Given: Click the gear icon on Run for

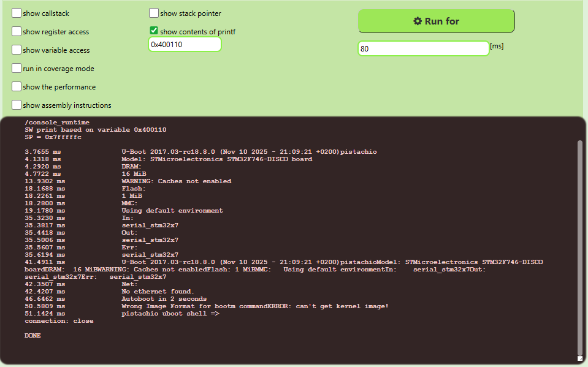Looking at the screenshot, I should 418,21.
